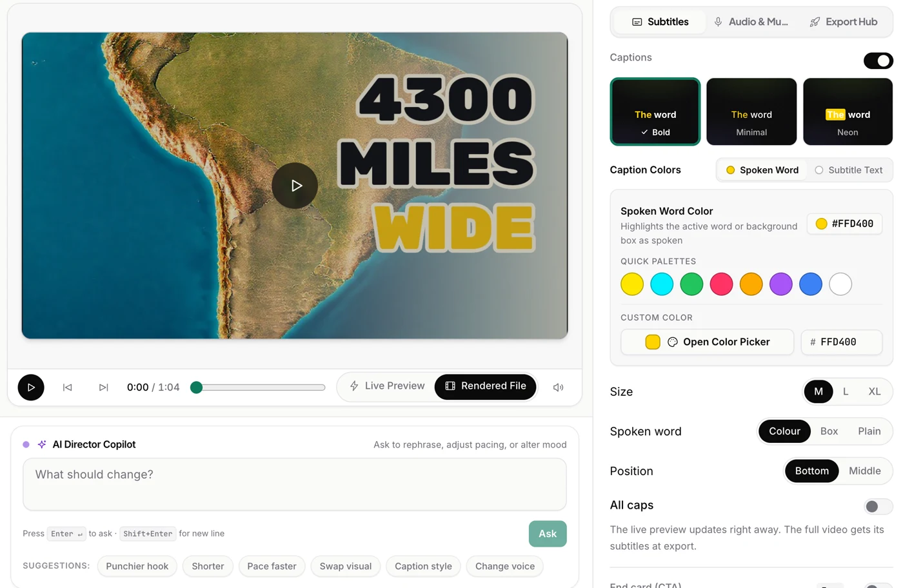Set caption position to Middle
This screenshot has width=903, height=588.
(x=865, y=471)
